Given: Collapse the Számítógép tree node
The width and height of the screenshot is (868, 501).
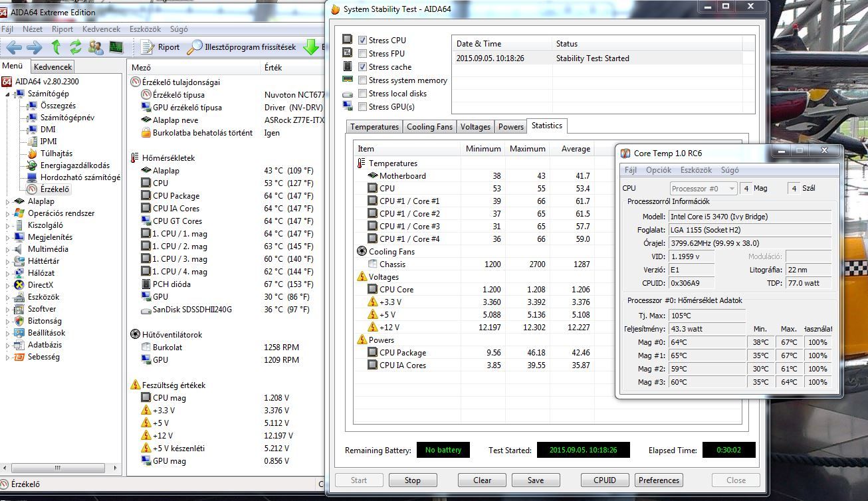Looking at the screenshot, I should pos(8,94).
